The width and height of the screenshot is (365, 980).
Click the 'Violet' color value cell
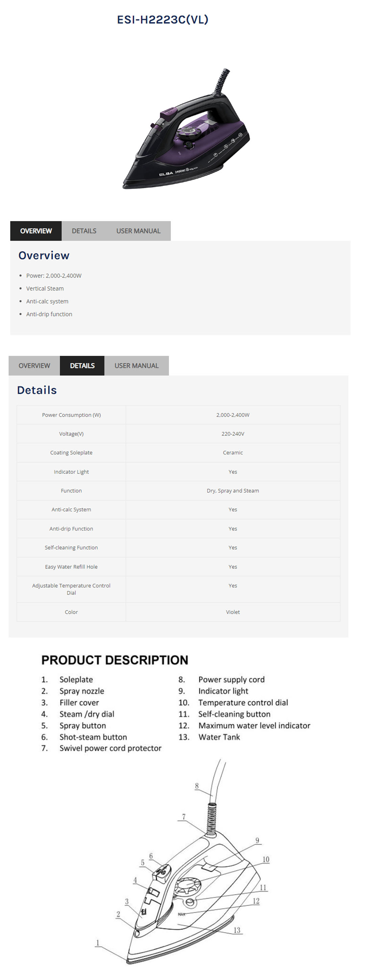point(233,612)
